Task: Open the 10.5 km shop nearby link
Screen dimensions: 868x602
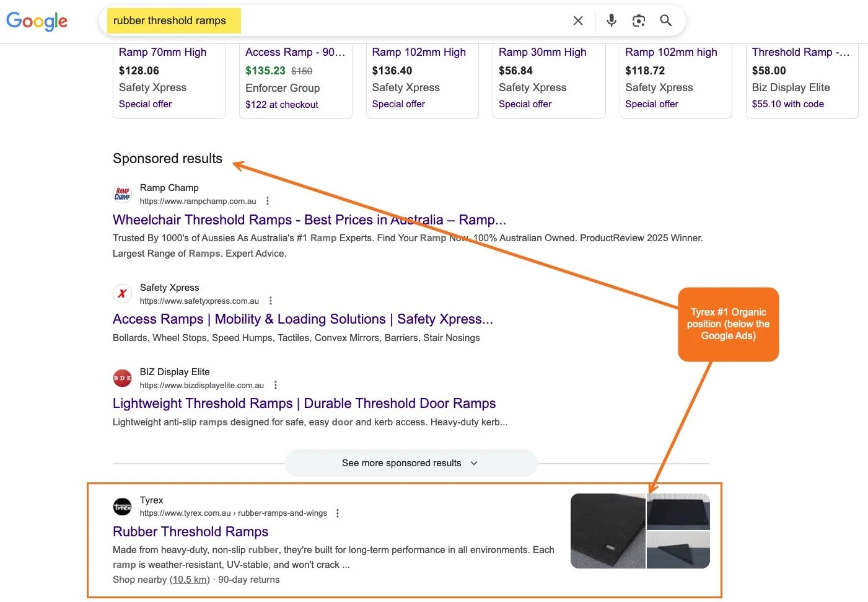Action: click(190, 580)
